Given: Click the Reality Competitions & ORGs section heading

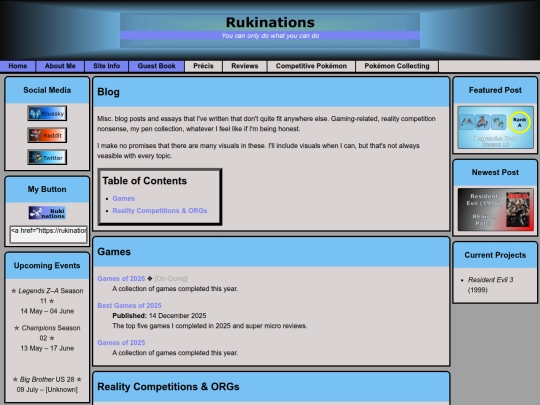Looking at the screenshot, I should coord(168,387).
